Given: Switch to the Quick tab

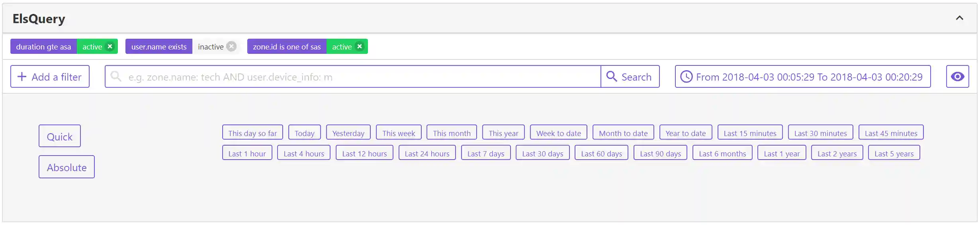Looking at the screenshot, I should click(x=59, y=136).
